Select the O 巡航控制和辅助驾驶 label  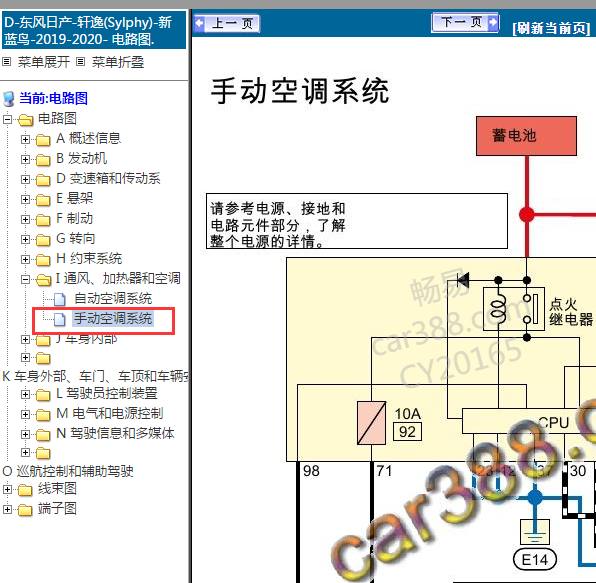[68, 471]
